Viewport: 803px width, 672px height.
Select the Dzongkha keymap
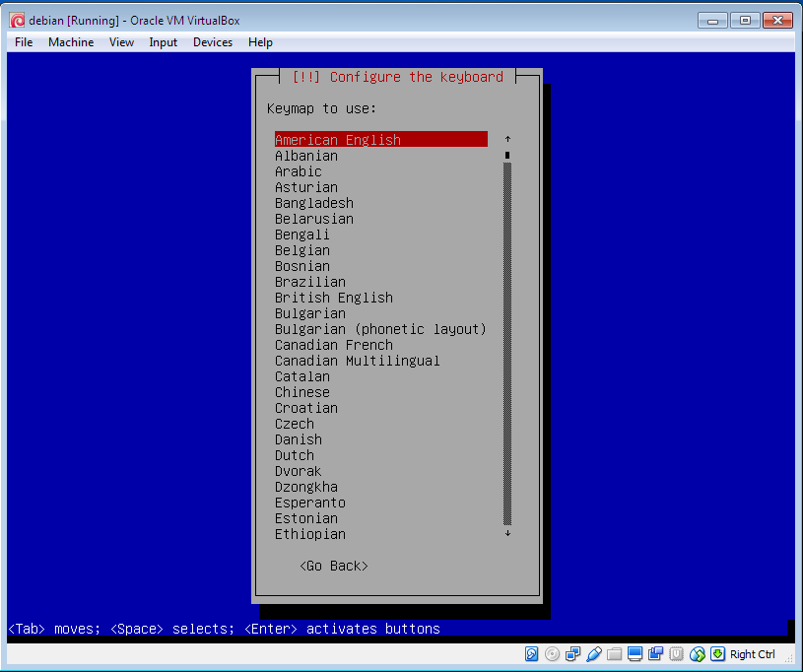click(306, 487)
